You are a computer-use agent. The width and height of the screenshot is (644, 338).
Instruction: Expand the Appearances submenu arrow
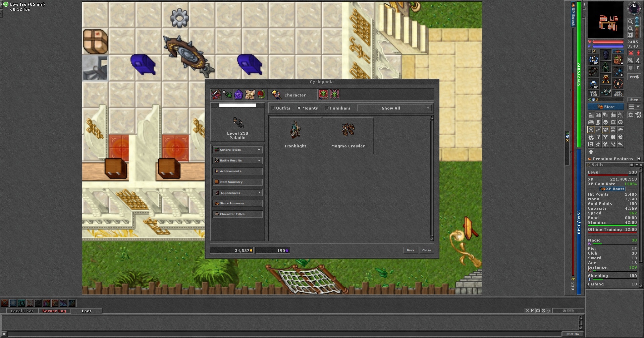coord(259,193)
